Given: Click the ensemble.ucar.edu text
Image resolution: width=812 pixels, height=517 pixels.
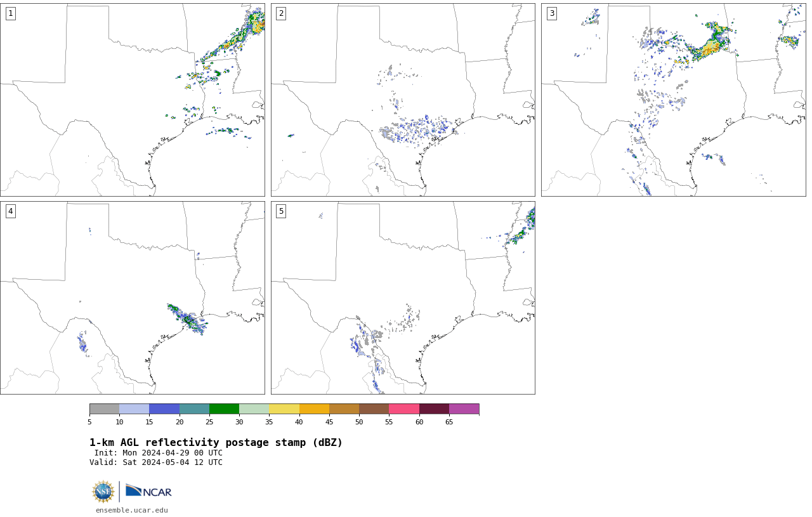Looking at the screenshot, I should pyautogui.click(x=132, y=510).
